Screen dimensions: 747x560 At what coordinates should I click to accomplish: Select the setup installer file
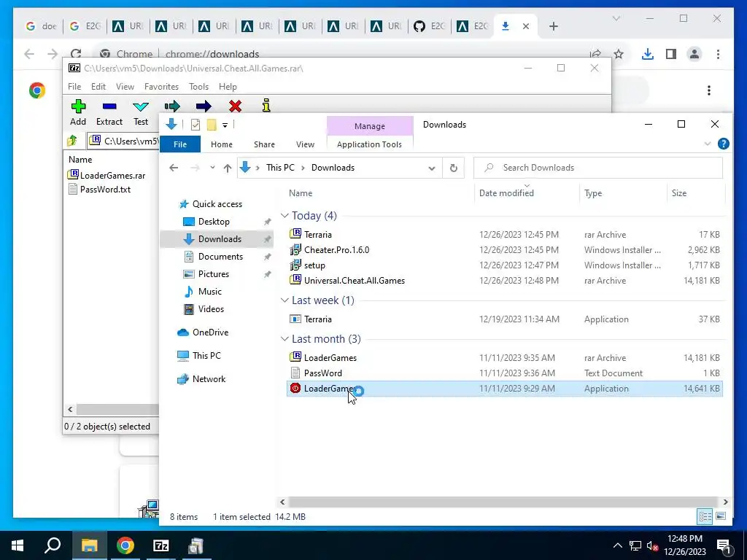pyautogui.click(x=505, y=265)
